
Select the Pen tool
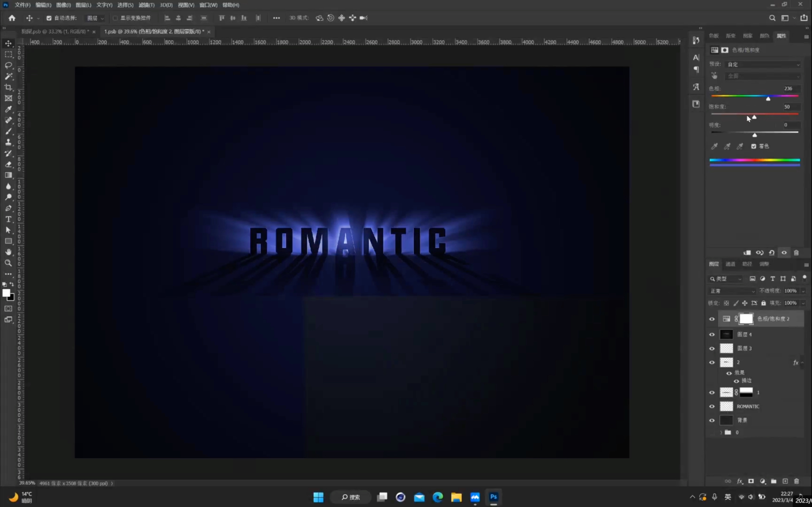(8, 208)
